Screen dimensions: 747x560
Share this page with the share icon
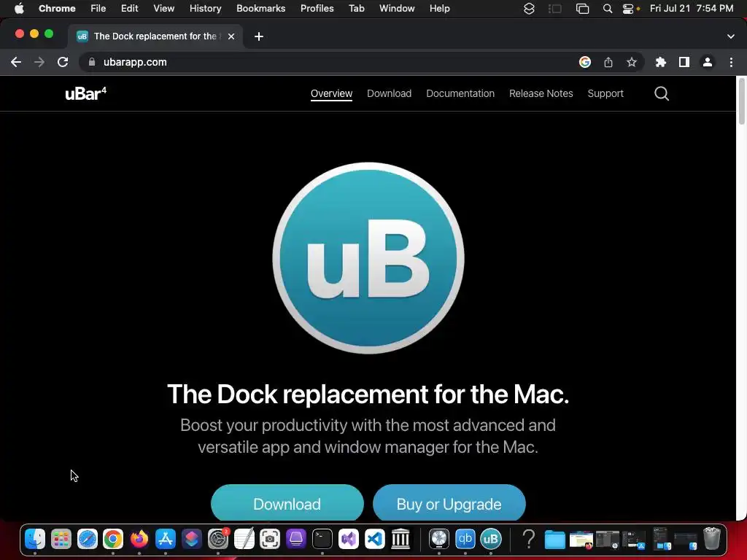click(x=608, y=62)
